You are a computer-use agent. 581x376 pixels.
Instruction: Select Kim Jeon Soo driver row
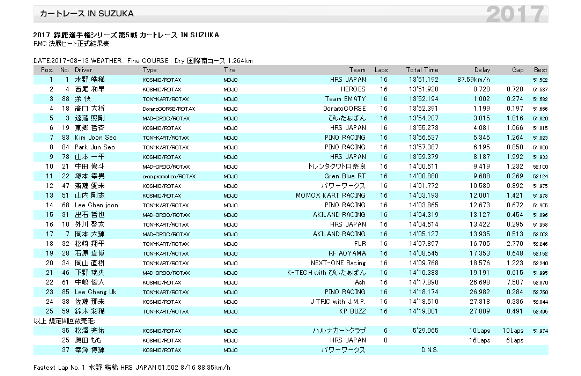(x=290, y=137)
